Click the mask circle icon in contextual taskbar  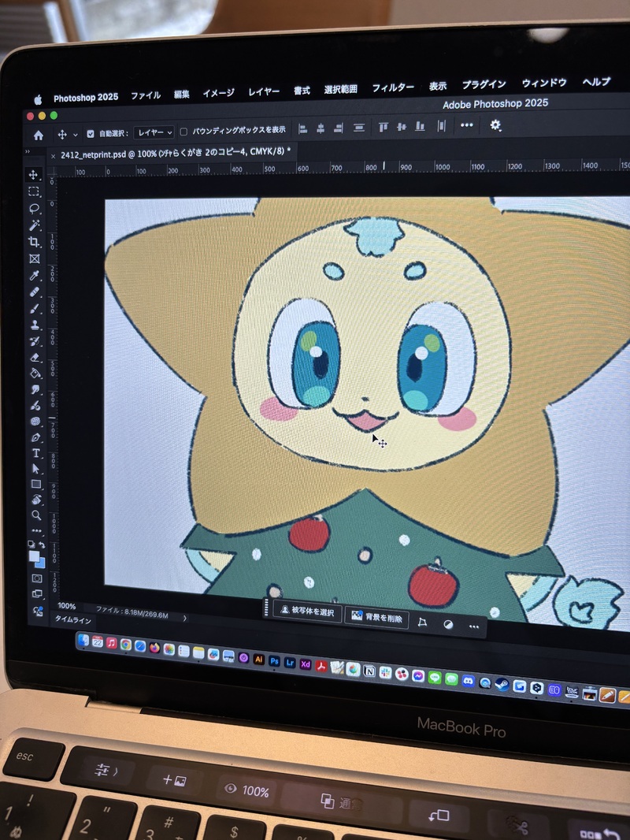pyautogui.click(x=449, y=625)
